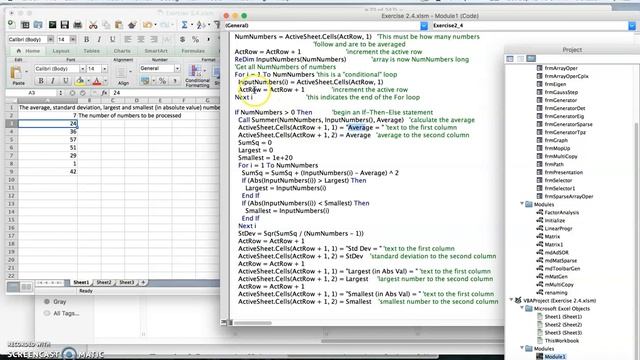Viewport: 640px width, 360px height.
Task: Click the ribbon Italic button under Font group
Action: 53,81
